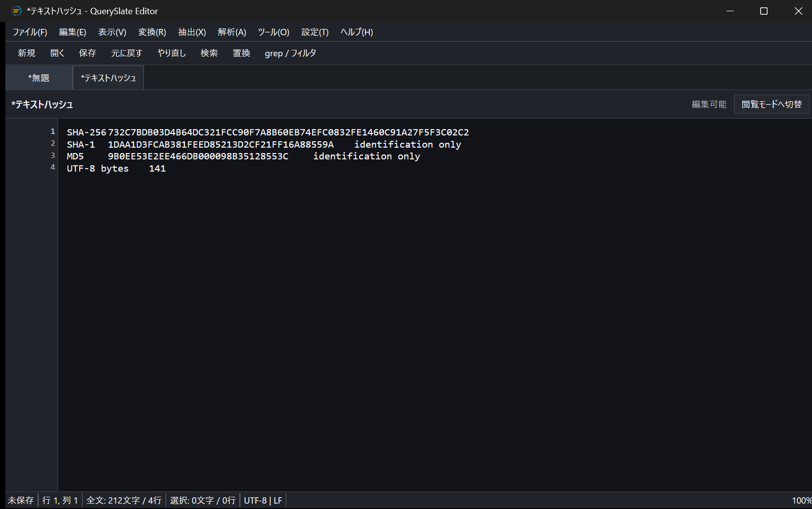Click 閲覧モードへ切替 button
The width and height of the screenshot is (812, 509).
772,104
